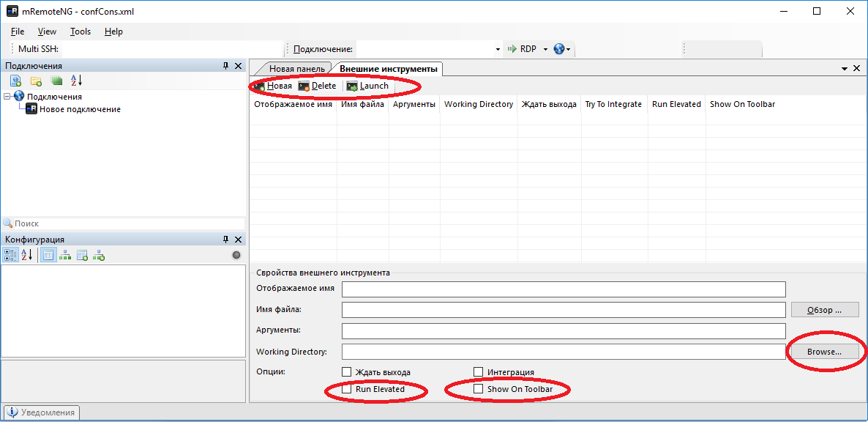Enable the Интеграция checkbox
868x422 pixels.
479,372
